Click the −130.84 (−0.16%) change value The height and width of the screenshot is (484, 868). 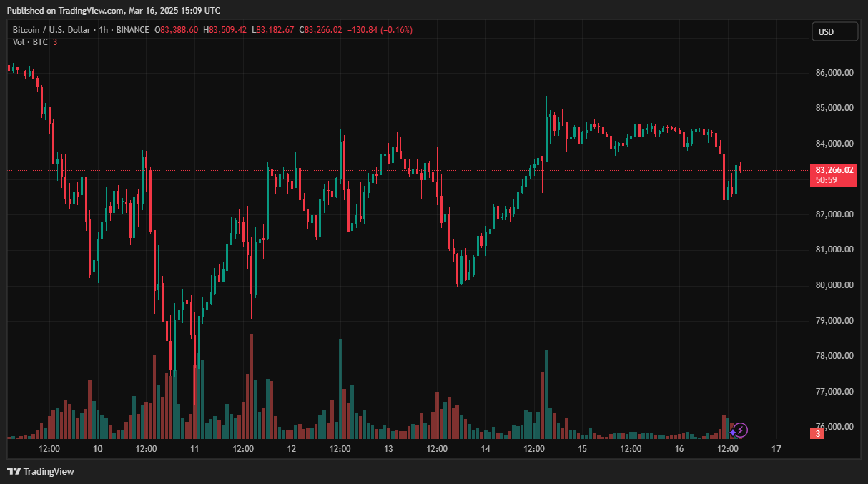tap(379, 30)
